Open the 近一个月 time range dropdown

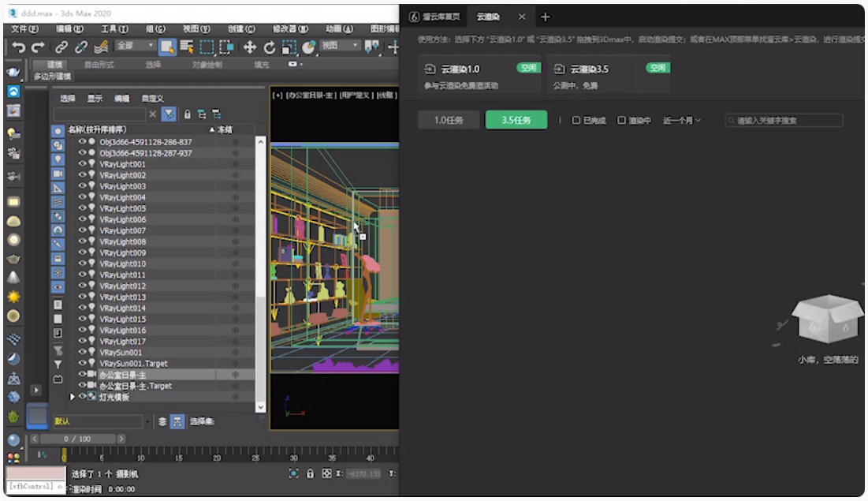(682, 120)
